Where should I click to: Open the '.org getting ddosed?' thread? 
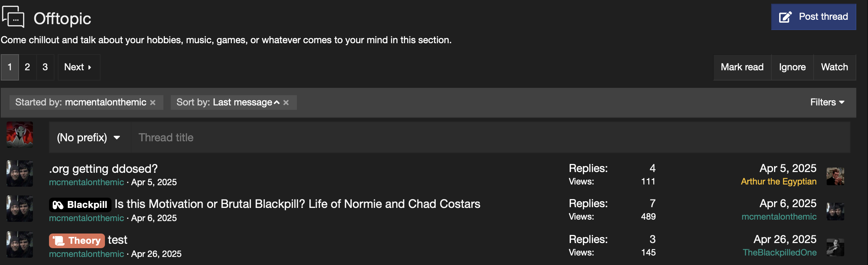[x=103, y=169]
